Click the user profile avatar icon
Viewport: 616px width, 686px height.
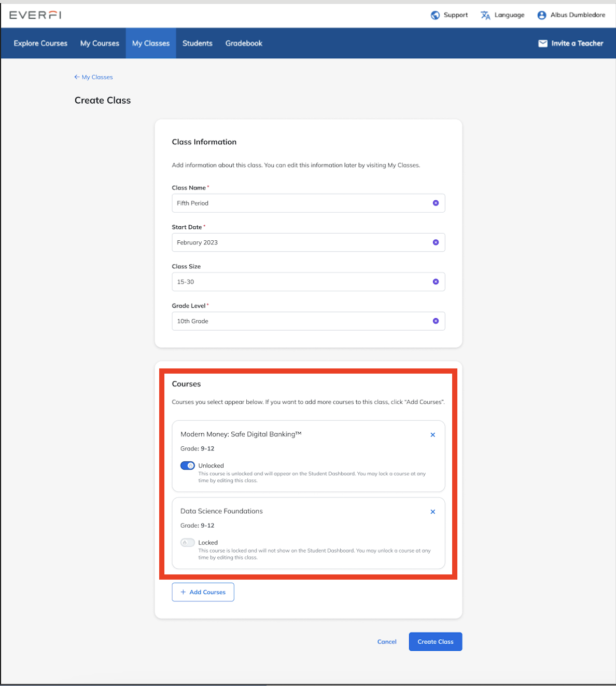(542, 15)
